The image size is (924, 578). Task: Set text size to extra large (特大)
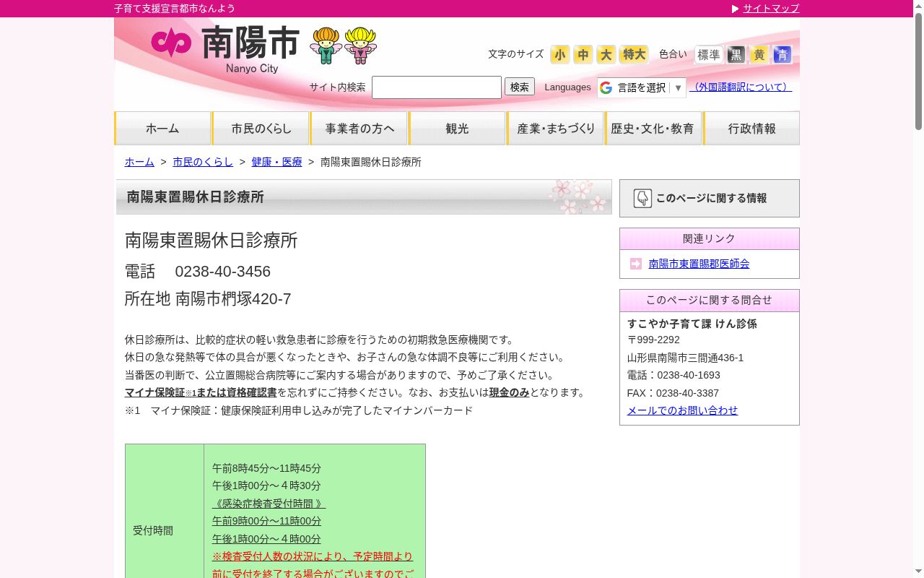point(635,54)
